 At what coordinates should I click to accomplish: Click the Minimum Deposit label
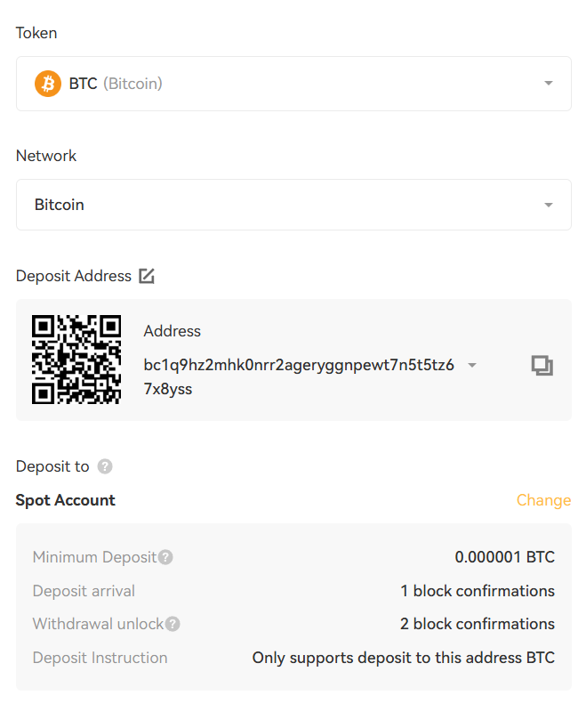94,558
